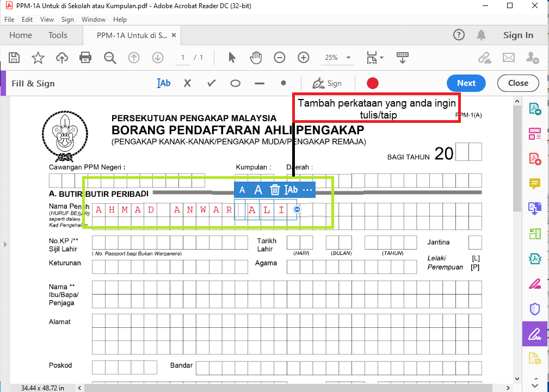Delete the text field using the trash icon
The width and height of the screenshot is (549, 392).
tap(275, 189)
